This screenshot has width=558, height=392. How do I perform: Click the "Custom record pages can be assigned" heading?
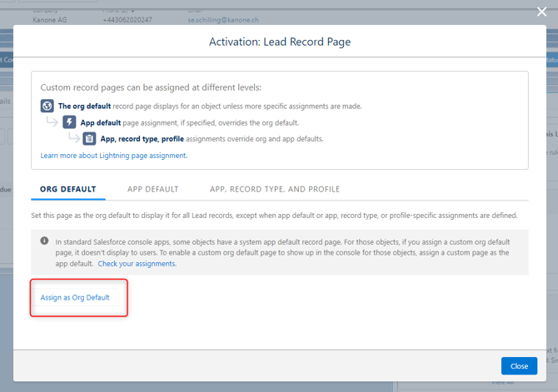(x=151, y=87)
